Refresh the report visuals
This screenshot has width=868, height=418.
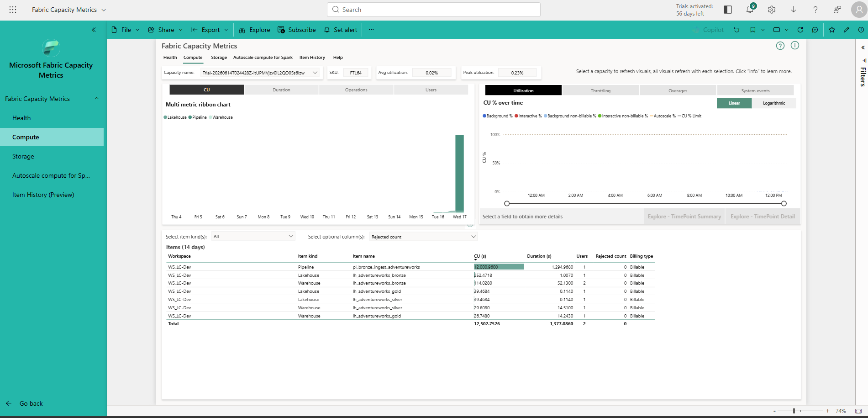800,30
